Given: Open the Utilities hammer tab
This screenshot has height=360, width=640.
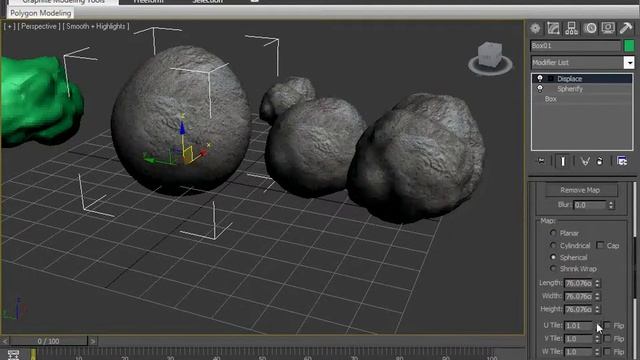Looking at the screenshot, I should pos(626,28).
